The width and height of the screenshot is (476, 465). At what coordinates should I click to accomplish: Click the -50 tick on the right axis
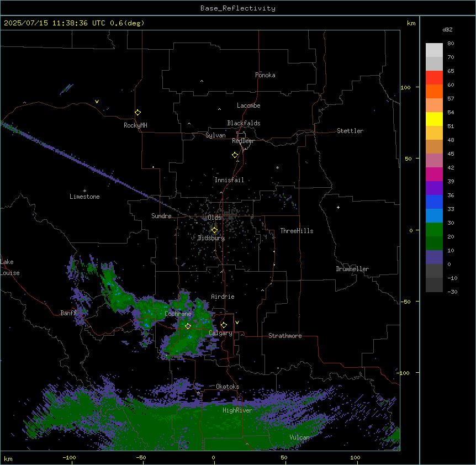[405, 302]
